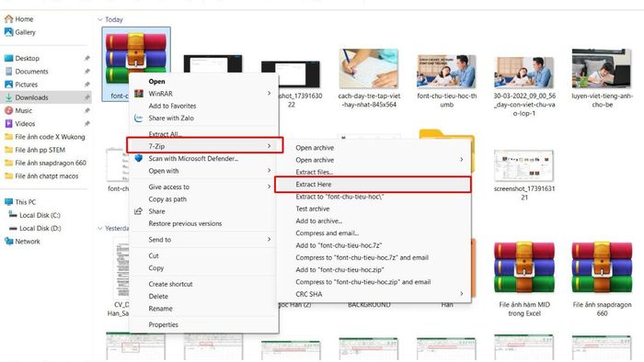This screenshot has width=644, height=362.
Task: Choose Restore previous versions
Action: (x=185, y=223)
